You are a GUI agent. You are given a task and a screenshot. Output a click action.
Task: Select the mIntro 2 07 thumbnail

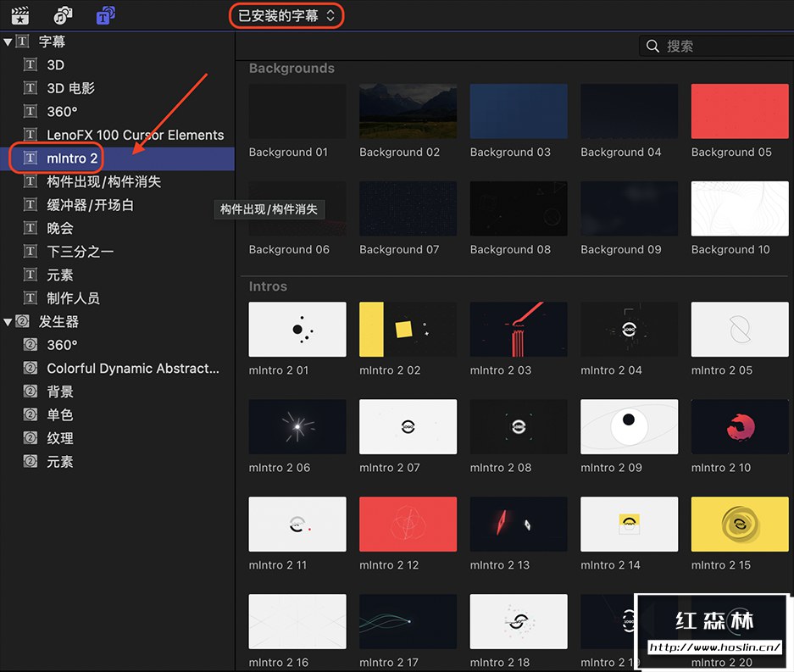tap(408, 426)
